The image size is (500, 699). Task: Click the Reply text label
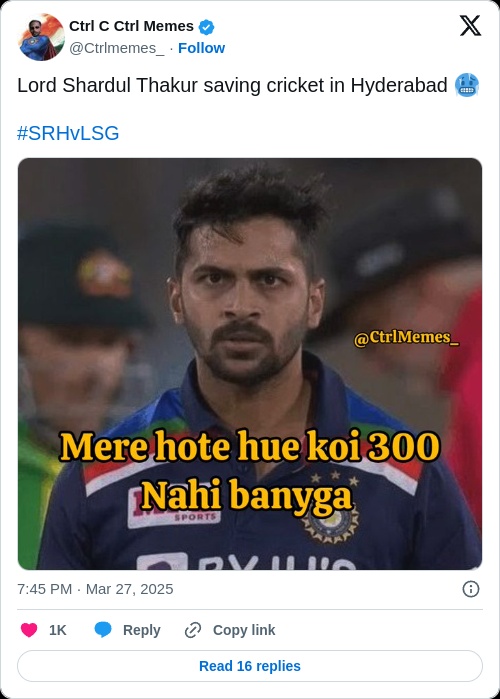coord(142,630)
